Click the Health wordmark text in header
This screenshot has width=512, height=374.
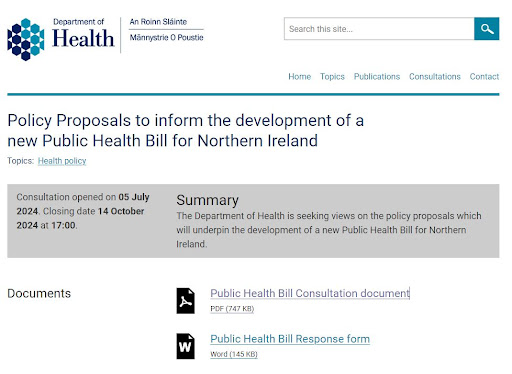[83, 38]
